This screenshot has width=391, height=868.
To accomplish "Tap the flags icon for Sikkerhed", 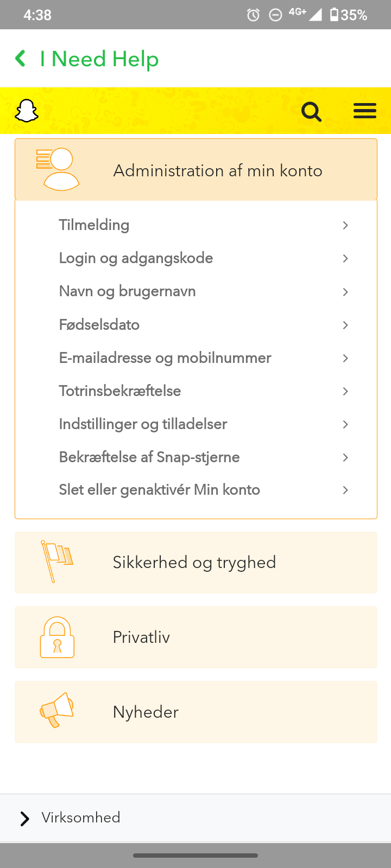I will pyautogui.click(x=56, y=561).
